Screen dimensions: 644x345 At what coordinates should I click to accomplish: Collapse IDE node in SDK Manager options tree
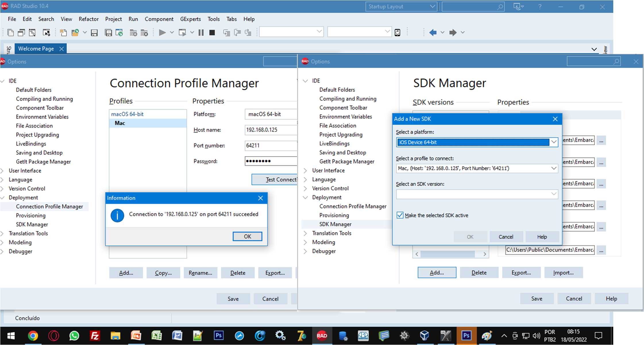[305, 81]
